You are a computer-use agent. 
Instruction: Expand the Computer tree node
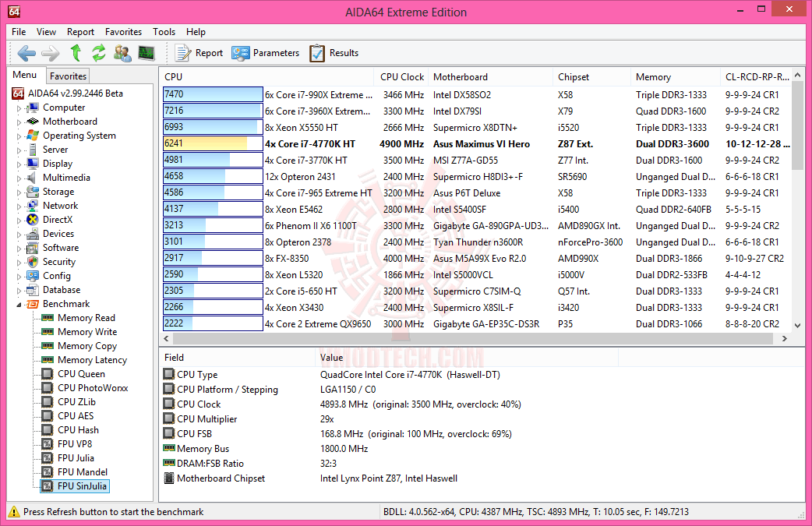pos(19,108)
